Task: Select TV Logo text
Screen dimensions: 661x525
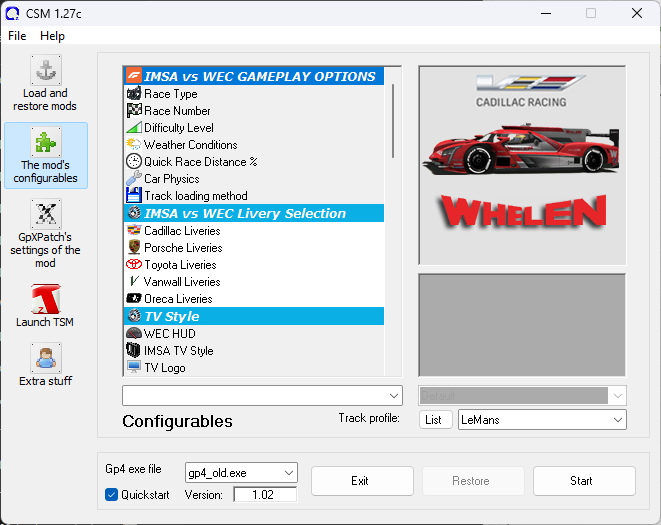Action: [164, 368]
